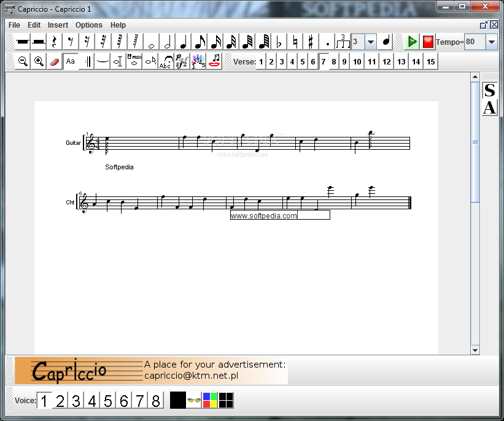
Task: Click the vertical scrollbar up arrow
Action: (475, 77)
